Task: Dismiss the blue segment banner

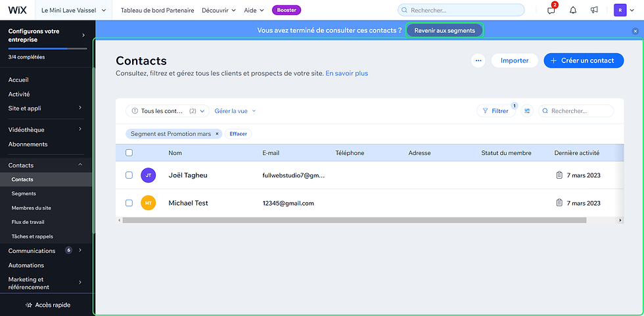Action: point(635,31)
